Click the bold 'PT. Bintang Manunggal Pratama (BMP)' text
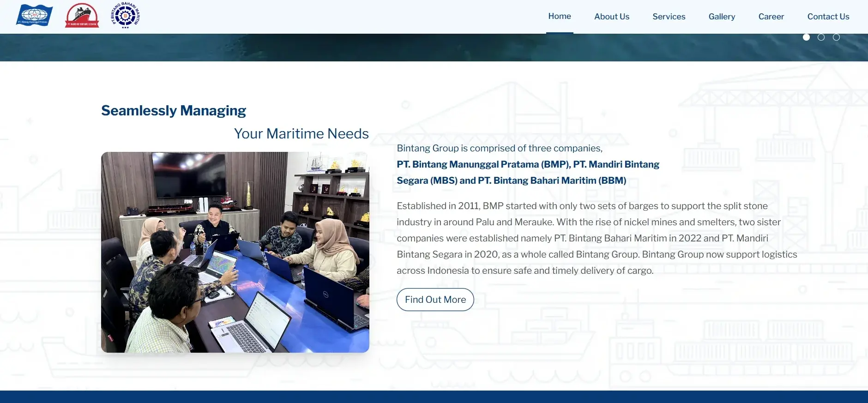Image resolution: width=868 pixels, height=403 pixels. 483,164
